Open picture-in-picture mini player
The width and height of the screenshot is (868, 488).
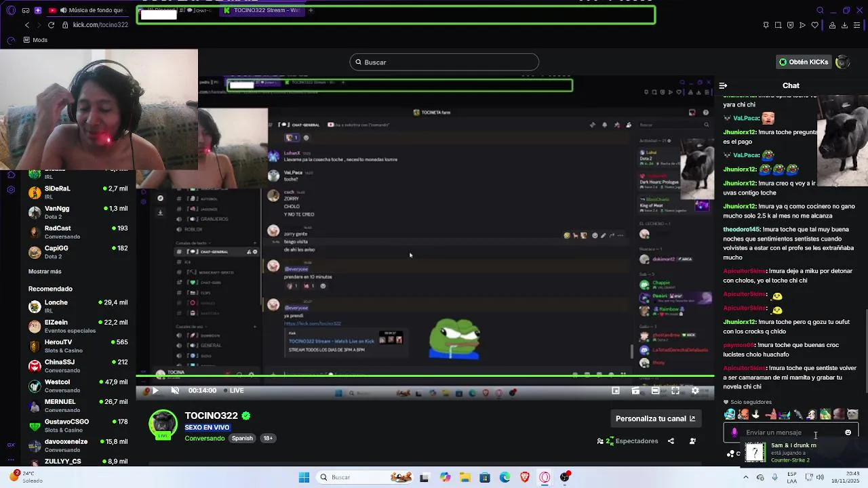tap(616, 390)
